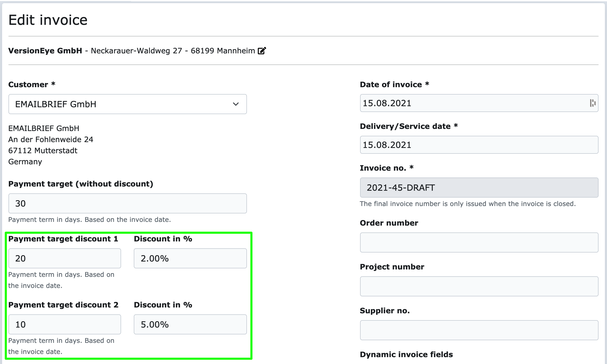Viewport: 607px width, 364px height.
Task: Click Payment target discount 2 field showing 10
Action: click(65, 324)
